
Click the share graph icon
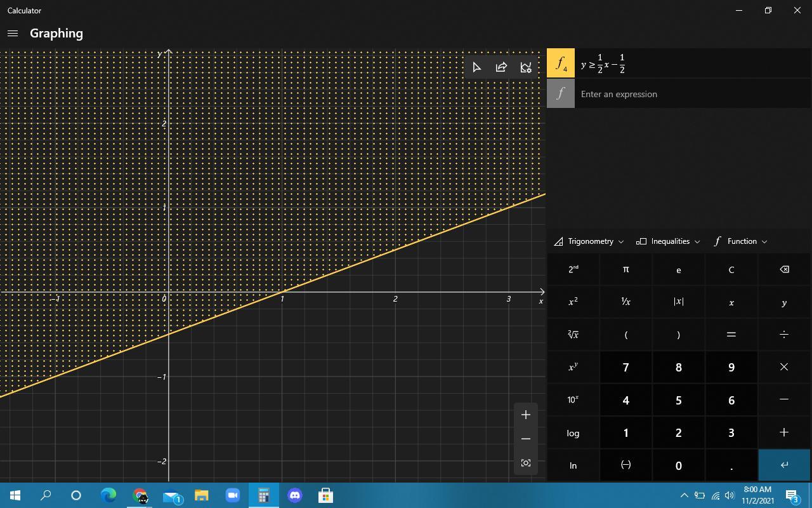click(501, 67)
